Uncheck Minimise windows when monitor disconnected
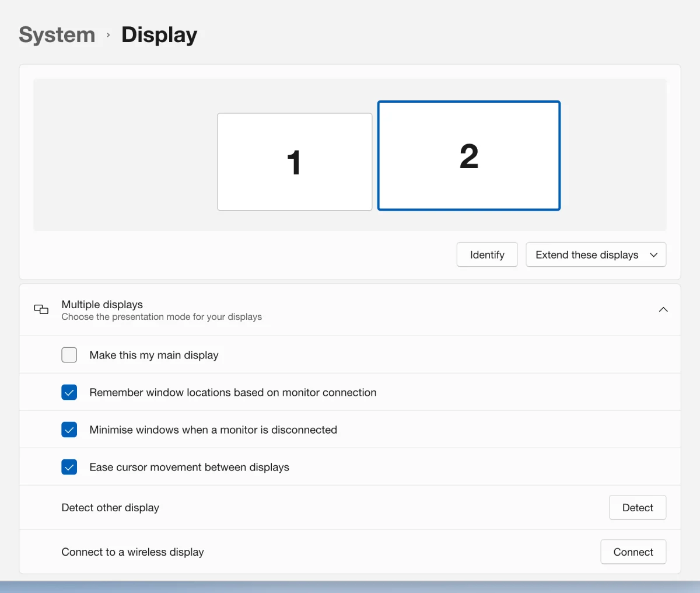The width and height of the screenshot is (700, 593). pyautogui.click(x=69, y=430)
